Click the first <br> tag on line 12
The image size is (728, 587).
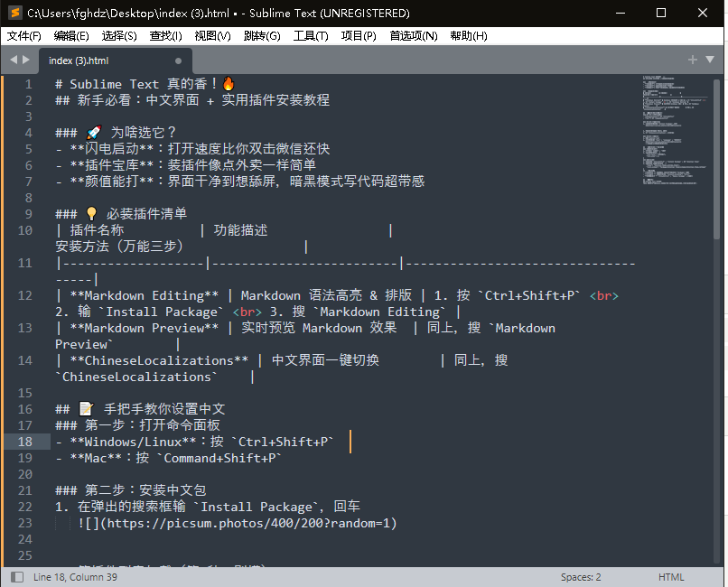(604, 295)
